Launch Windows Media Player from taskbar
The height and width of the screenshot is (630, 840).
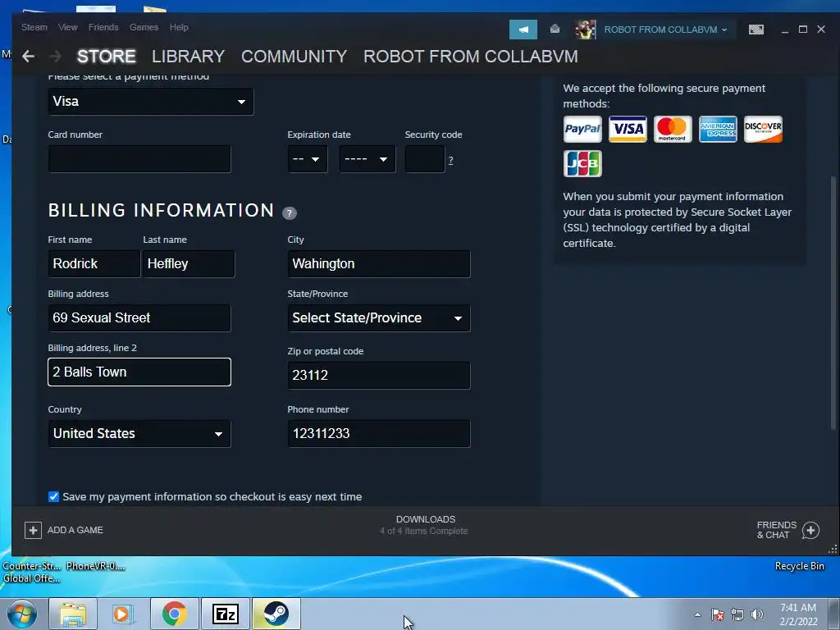[x=121, y=614]
